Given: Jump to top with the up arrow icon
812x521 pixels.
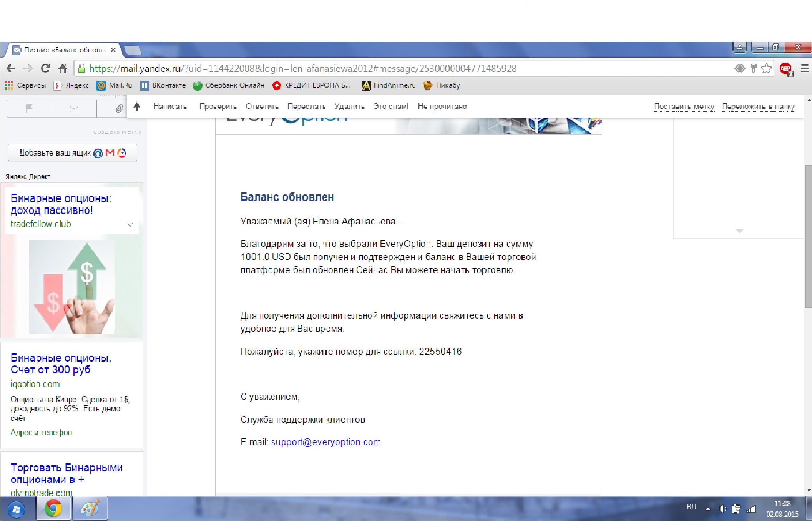Looking at the screenshot, I should tap(137, 106).
